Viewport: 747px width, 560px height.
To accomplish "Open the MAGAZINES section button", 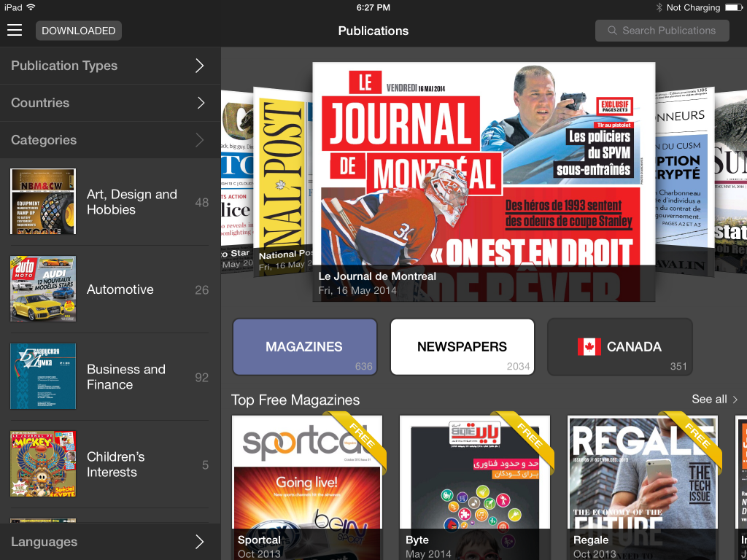I will coord(305,347).
